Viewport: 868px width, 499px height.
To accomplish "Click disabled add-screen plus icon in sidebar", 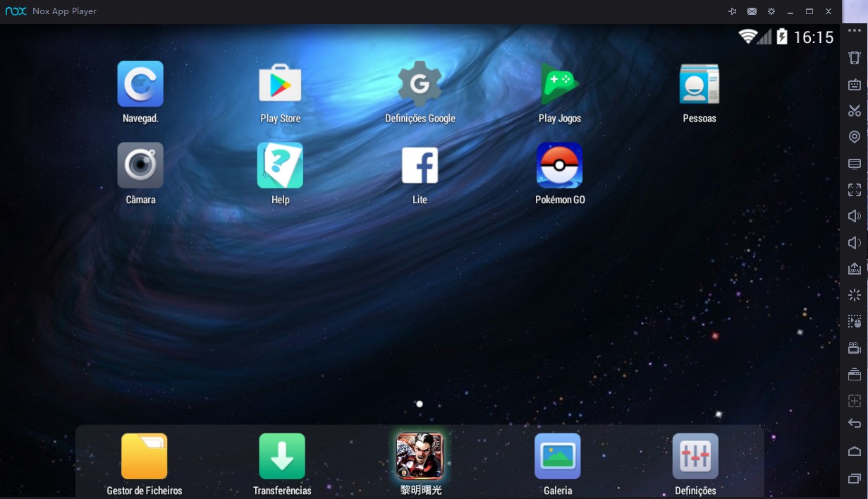I will click(x=855, y=401).
